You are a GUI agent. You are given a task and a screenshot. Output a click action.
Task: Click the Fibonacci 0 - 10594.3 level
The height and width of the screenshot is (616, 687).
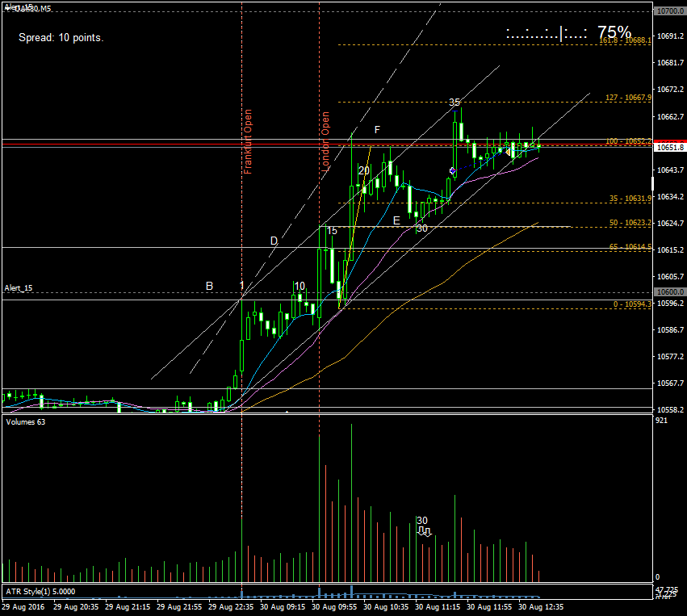click(632, 304)
